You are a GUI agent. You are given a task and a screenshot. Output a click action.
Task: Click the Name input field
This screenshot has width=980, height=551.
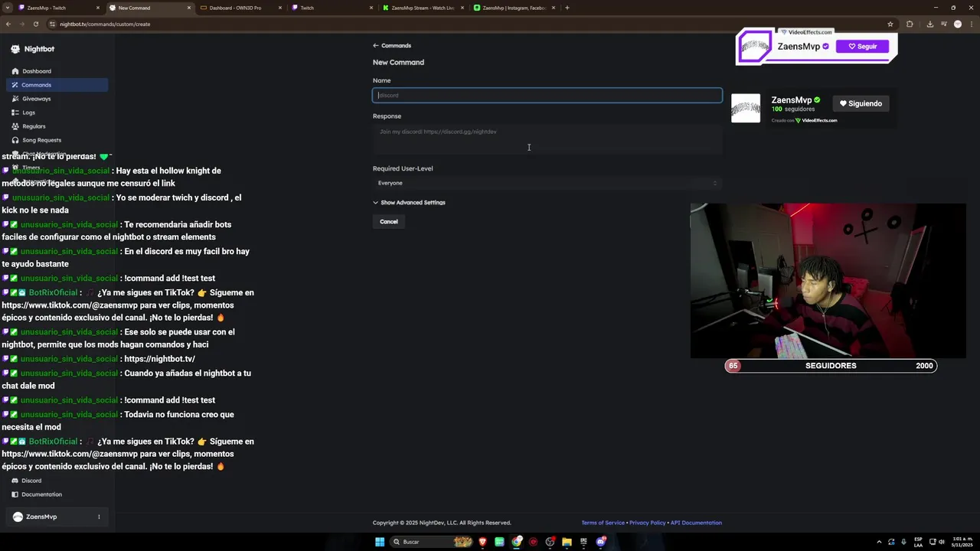[x=547, y=95]
